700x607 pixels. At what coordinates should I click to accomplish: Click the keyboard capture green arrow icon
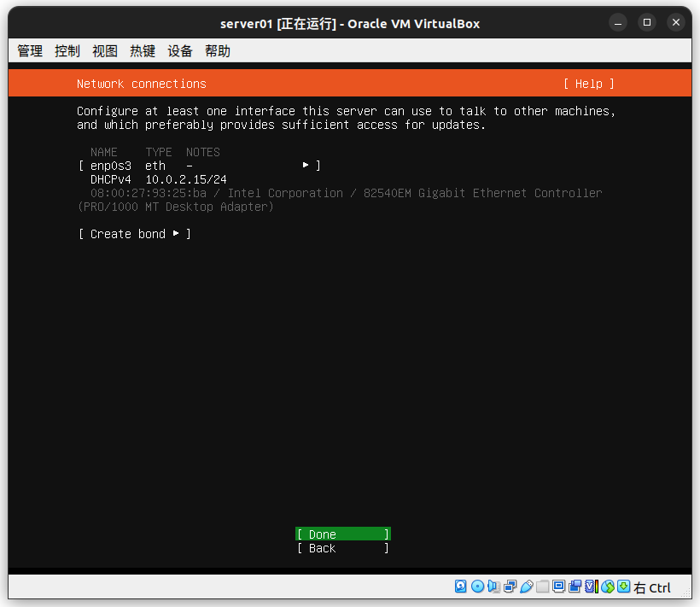pos(624,587)
